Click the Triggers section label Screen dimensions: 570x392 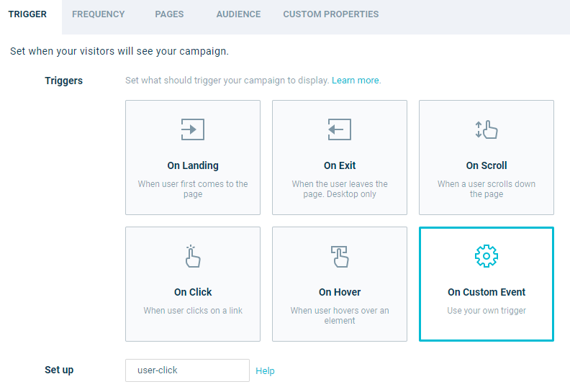click(x=63, y=81)
